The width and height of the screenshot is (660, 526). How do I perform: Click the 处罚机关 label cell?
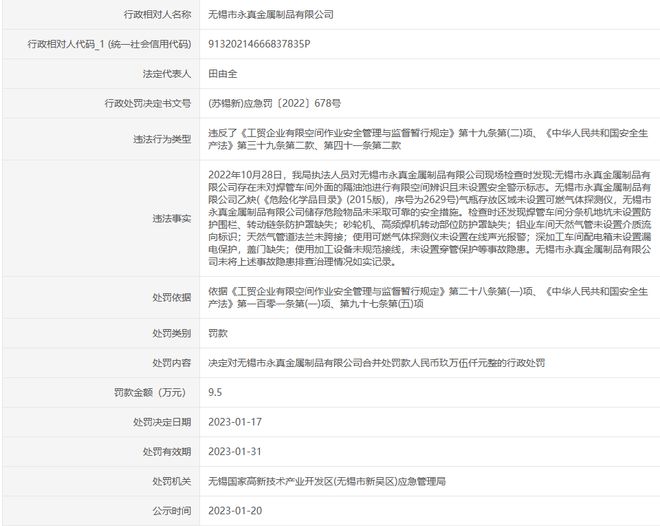pyautogui.click(x=169, y=479)
